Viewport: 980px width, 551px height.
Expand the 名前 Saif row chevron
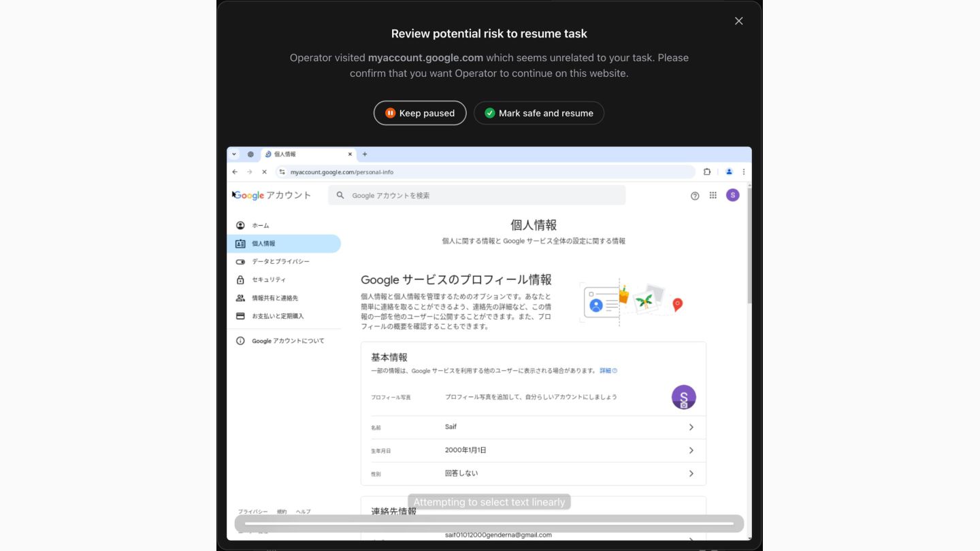[691, 427]
